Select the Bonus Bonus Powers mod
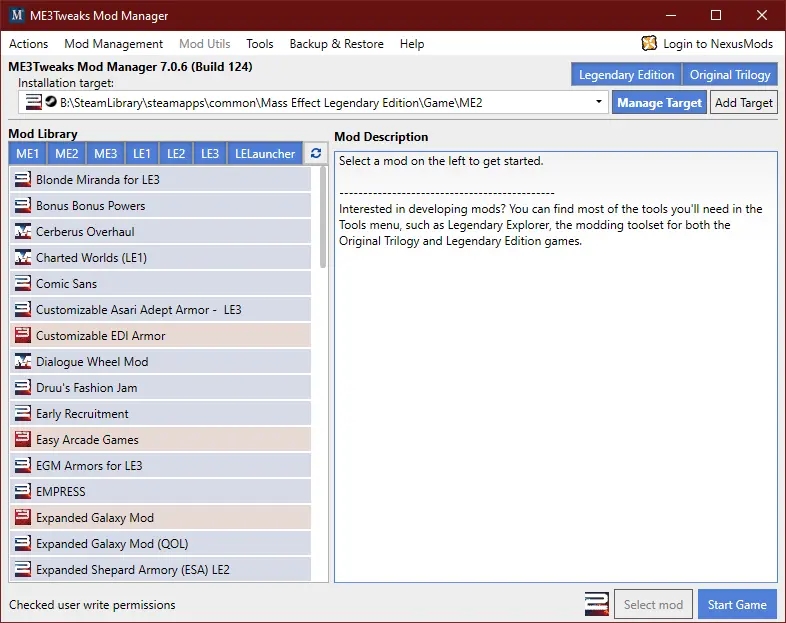This screenshot has width=786, height=623. click(160, 205)
